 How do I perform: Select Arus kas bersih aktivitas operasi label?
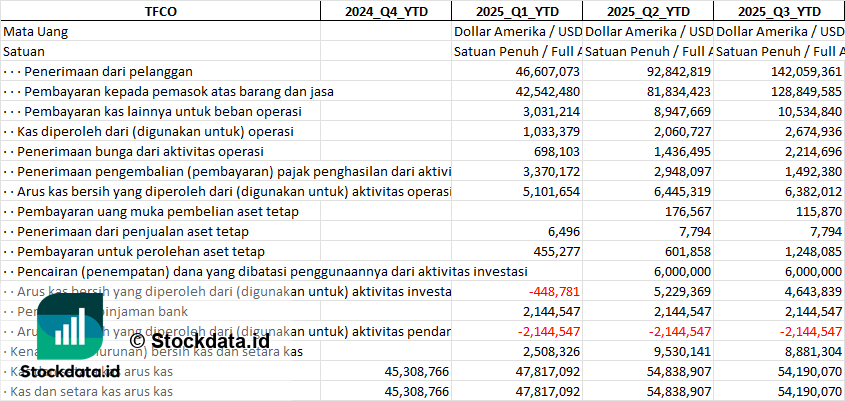[227, 192]
